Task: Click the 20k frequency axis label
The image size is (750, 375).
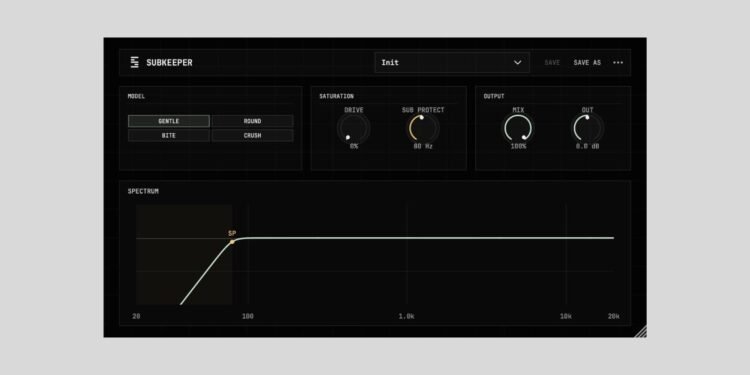Action: coord(614,316)
